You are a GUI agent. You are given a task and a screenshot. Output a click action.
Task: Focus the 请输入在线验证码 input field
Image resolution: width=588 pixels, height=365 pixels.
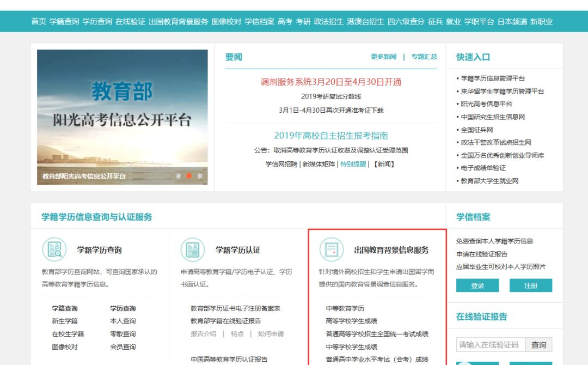tap(491, 345)
